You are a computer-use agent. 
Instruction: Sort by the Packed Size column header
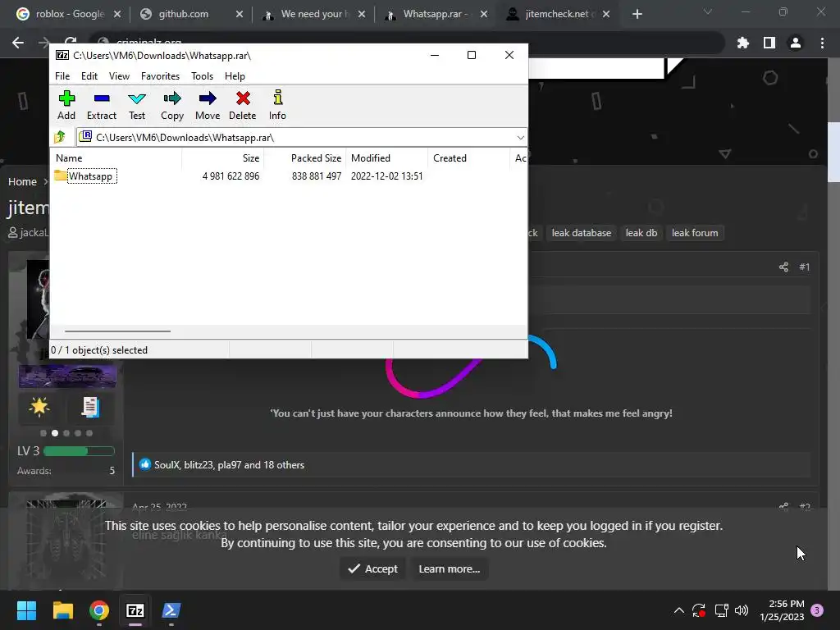click(x=305, y=158)
